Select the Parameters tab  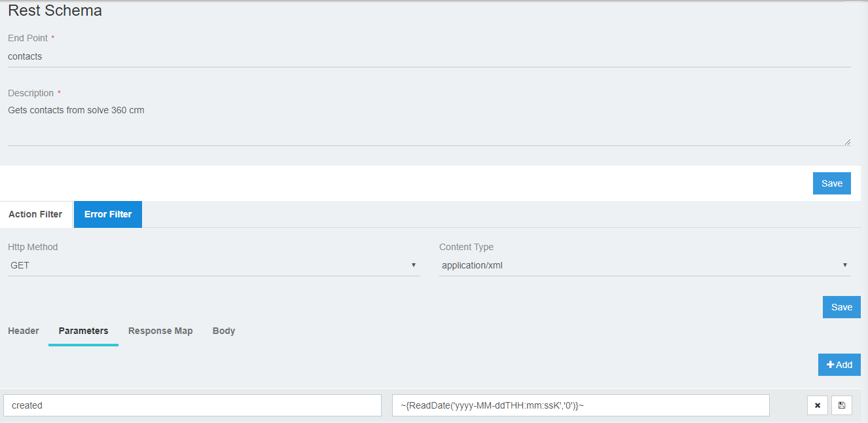coord(83,331)
